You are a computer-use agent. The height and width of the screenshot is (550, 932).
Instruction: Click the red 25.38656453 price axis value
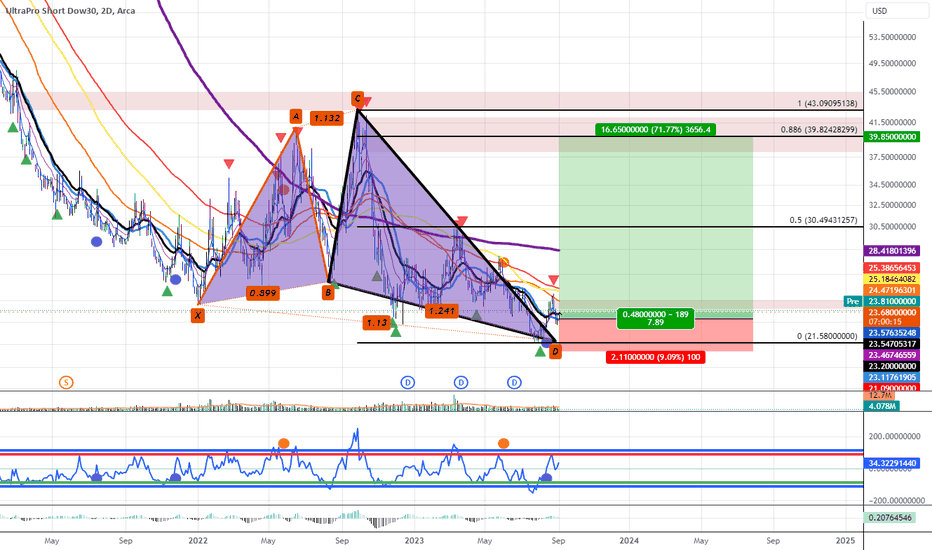click(892, 268)
